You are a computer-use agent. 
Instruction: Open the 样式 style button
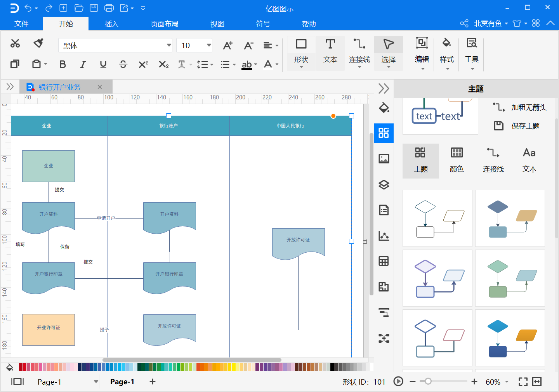(447, 53)
